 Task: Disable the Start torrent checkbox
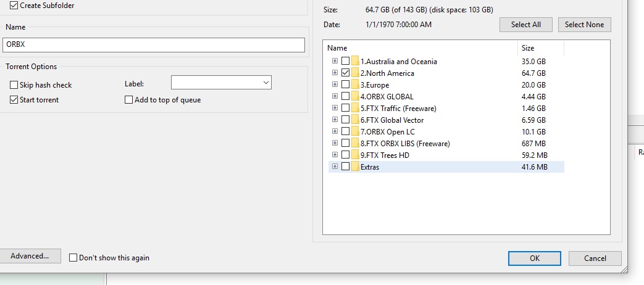coord(14,100)
